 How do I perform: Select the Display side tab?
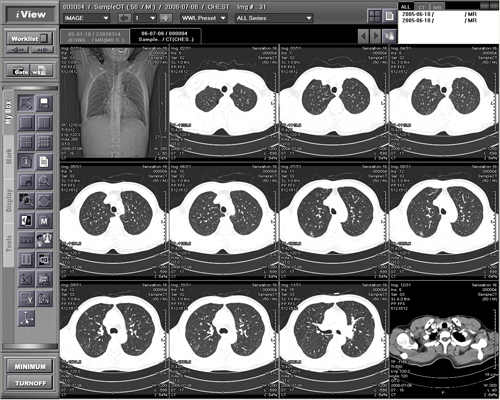point(9,201)
